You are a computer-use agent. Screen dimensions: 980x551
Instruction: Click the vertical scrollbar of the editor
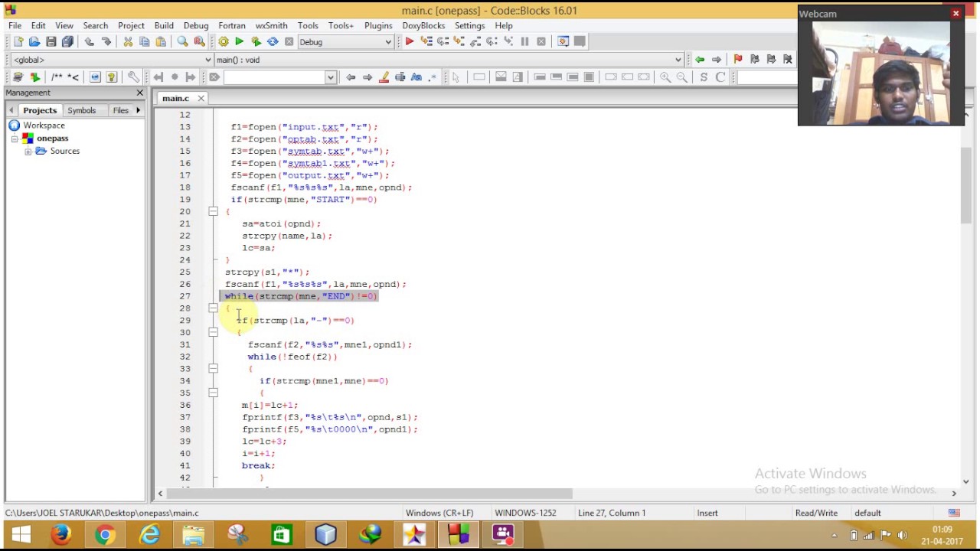point(966,185)
